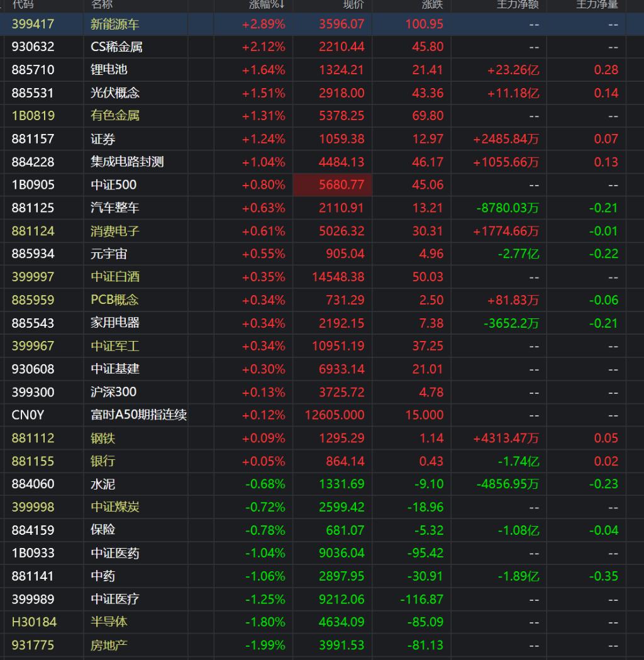
Task: Click the highlighted 5680.77 price cell
Action: click(x=333, y=185)
